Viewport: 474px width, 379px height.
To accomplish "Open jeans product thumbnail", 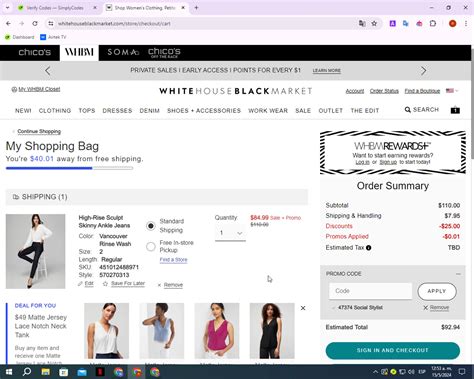I will point(35,251).
